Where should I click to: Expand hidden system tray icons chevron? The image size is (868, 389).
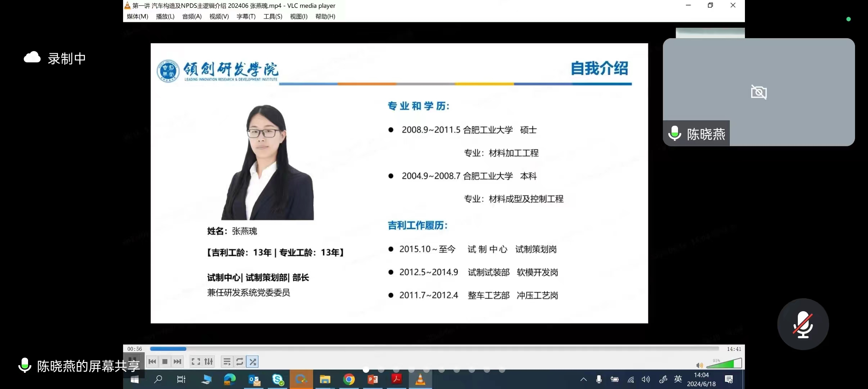(583, 379)
